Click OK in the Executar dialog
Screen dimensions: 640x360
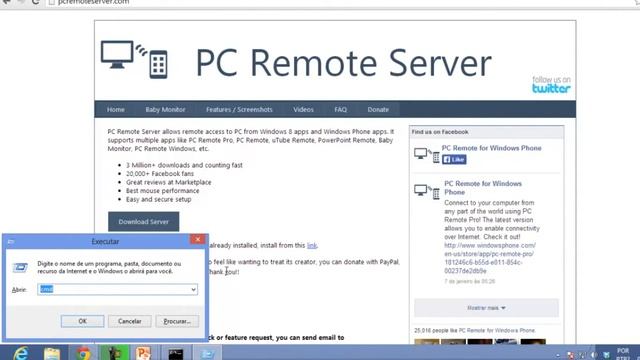pyautogui.click(x=82, y=321)
